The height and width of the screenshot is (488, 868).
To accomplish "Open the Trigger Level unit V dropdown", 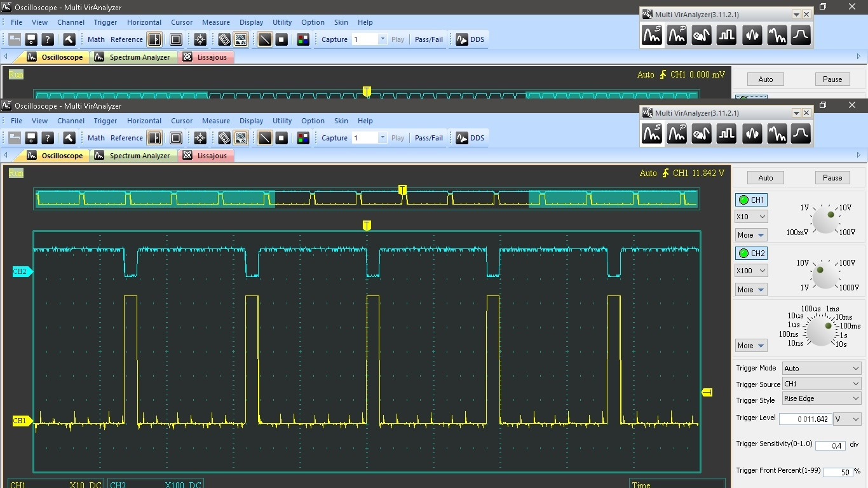I will (848, 419).
